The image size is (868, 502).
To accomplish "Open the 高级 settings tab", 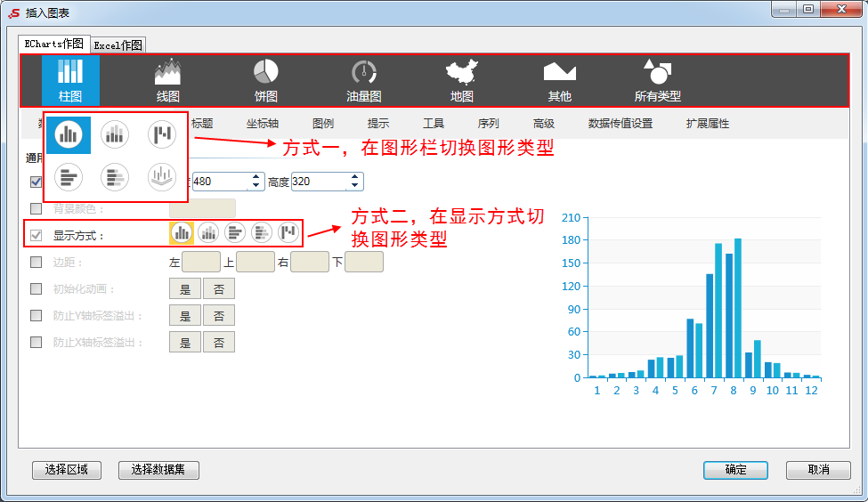I will 544,124.
